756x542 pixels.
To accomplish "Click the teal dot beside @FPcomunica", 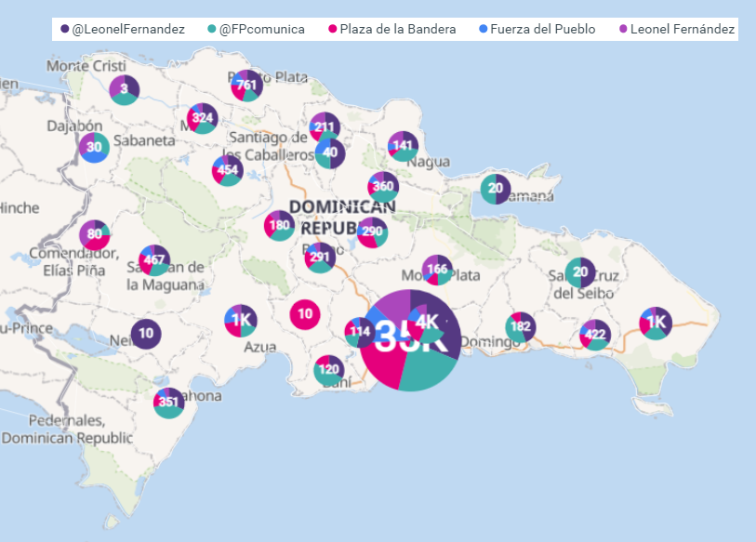I will [x=211, y=30].
